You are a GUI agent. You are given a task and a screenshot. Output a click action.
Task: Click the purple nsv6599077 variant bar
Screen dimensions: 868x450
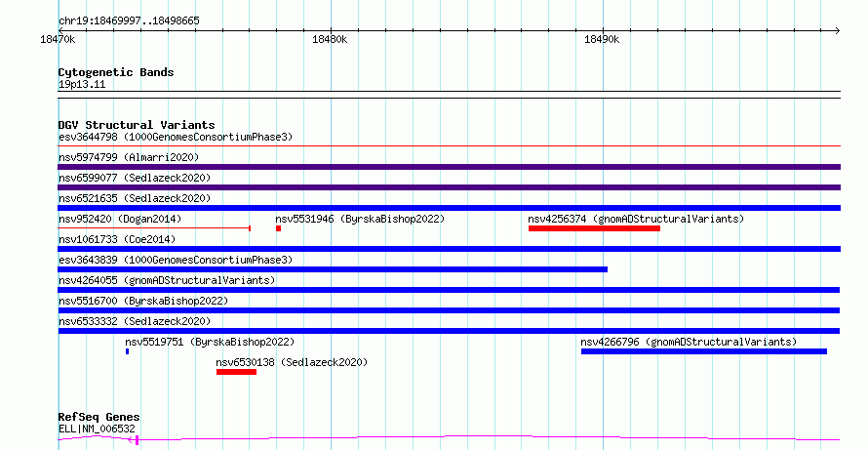pos(449,187)
